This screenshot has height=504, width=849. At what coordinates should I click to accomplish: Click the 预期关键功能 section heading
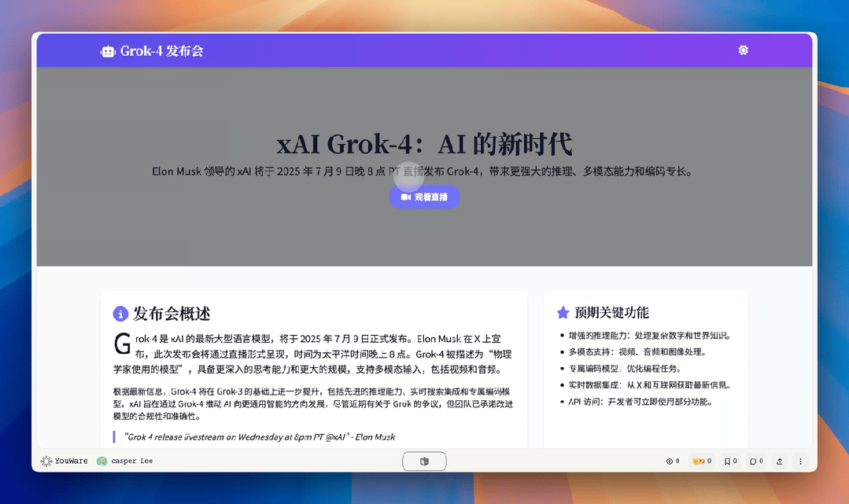[611, 312]
